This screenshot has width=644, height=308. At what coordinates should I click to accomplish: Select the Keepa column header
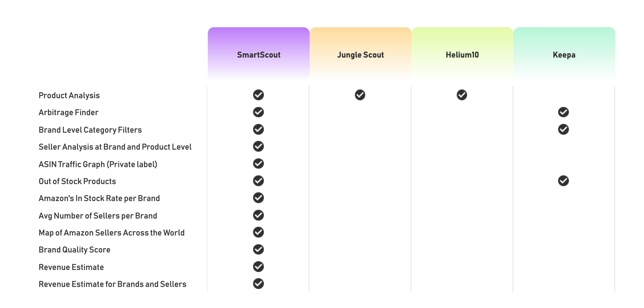pyautogui.click(x=564, y=55)
